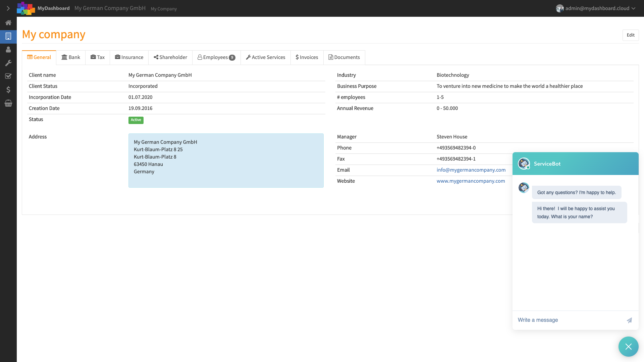Click the expand sidebar arrow icon

click(x=8, y=8)
